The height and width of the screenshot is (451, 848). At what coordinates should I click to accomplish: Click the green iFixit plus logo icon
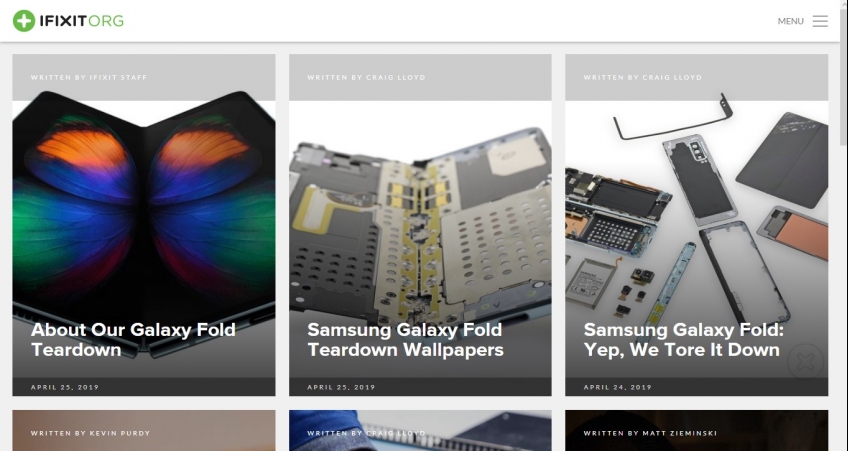(24, 21)
